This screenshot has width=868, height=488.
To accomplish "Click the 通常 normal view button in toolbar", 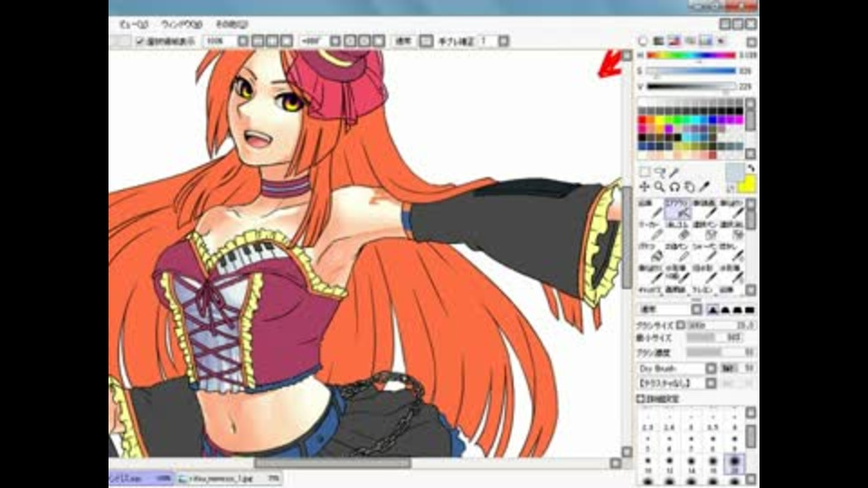I will coord(403,41).
